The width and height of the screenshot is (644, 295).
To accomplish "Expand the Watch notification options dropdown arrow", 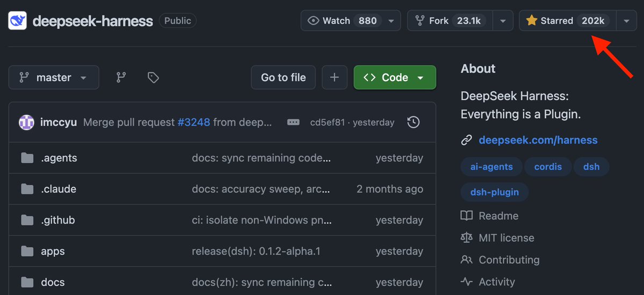I will pos(392,20).
